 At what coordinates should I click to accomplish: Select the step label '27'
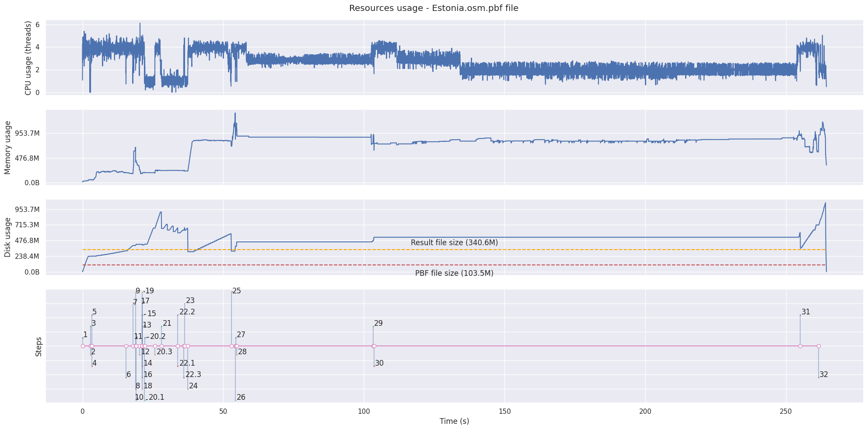pos(241,335)
